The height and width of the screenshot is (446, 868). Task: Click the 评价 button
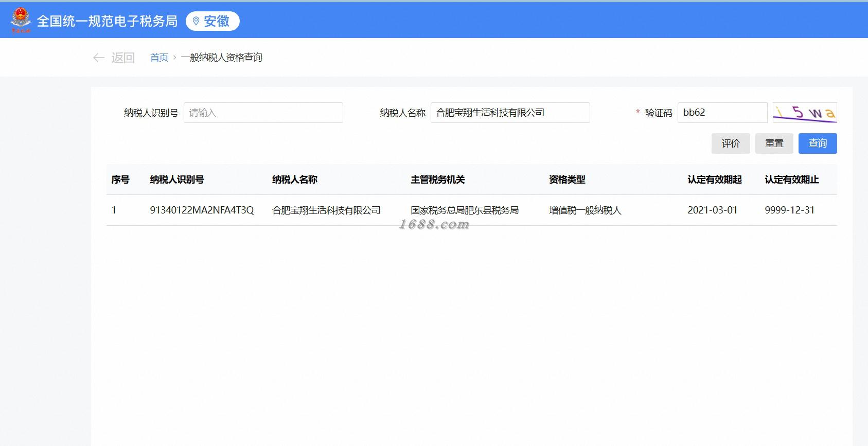731,144
